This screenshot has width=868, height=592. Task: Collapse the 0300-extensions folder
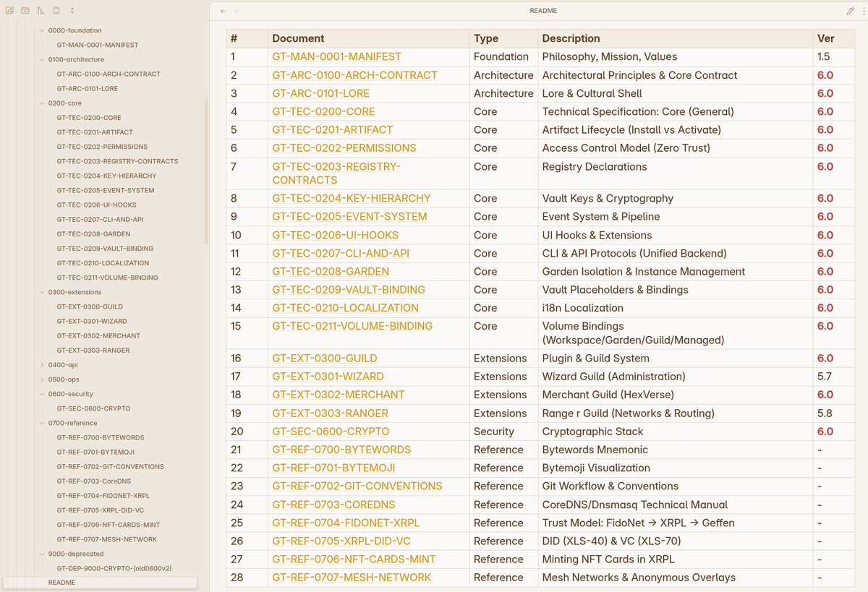point(41,292)
